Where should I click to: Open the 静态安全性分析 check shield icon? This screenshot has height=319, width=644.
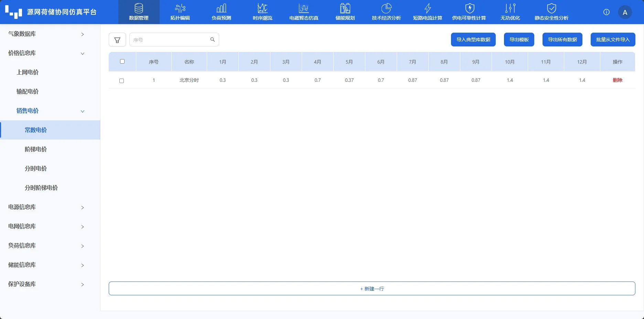pyautogui.click(x=551, y=8)
